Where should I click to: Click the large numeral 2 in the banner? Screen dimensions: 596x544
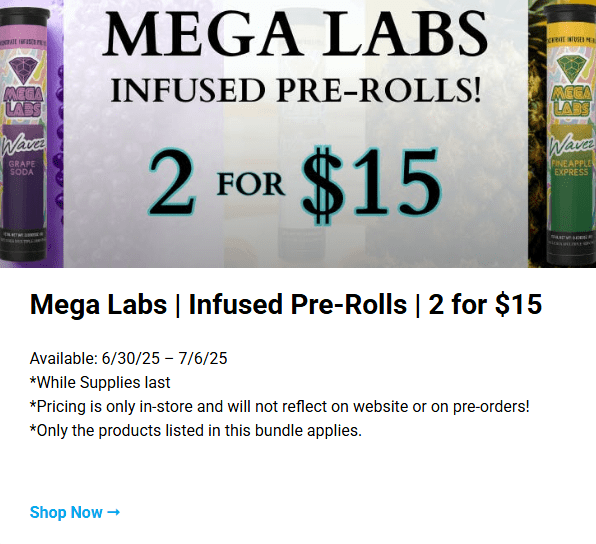pos(173,182)
